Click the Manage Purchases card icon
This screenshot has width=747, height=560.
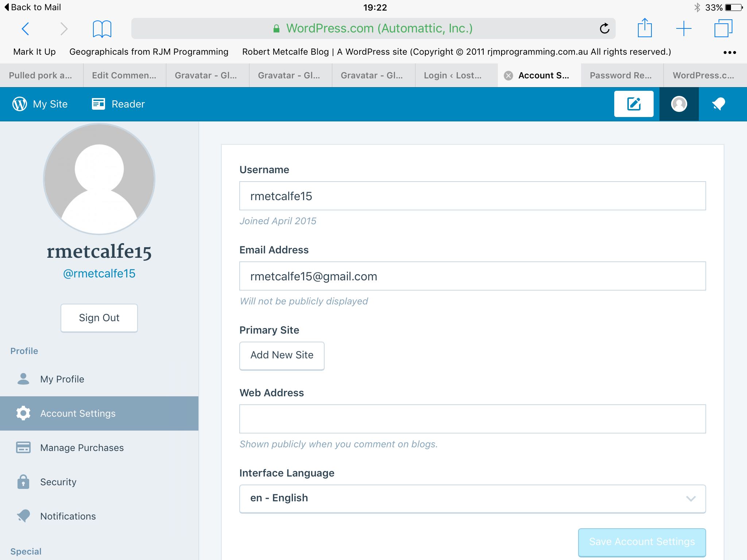click(x=23, y=447)
